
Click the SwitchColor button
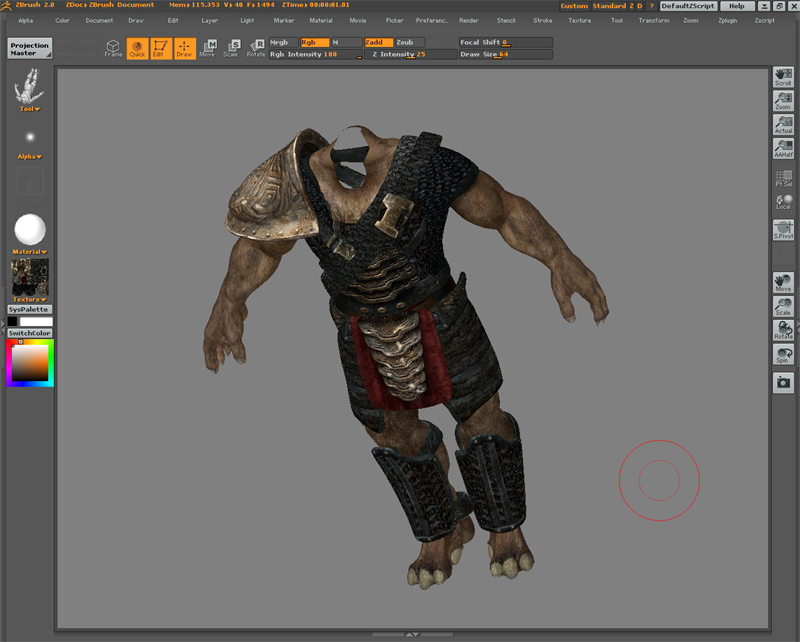[x=30, y=333]
